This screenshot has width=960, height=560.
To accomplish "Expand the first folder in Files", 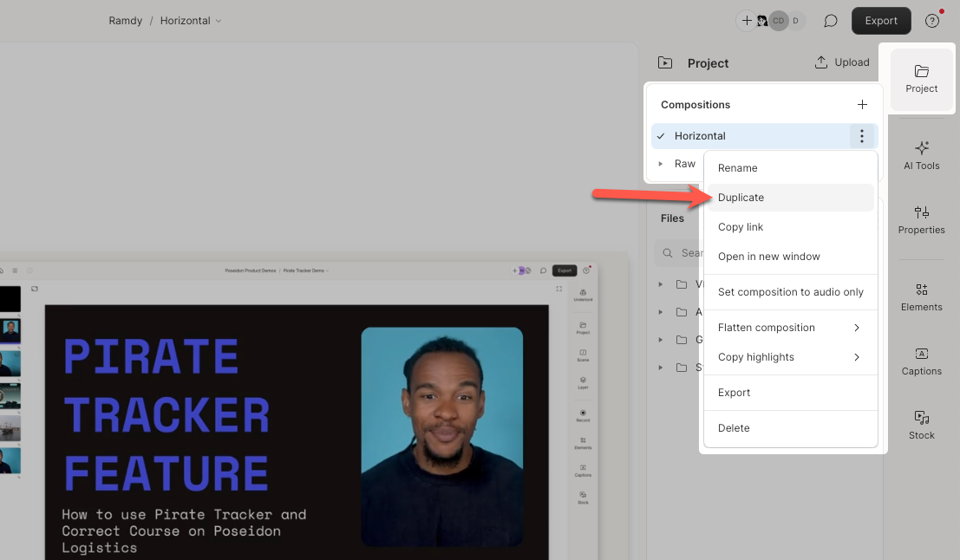I will (661, 284).
